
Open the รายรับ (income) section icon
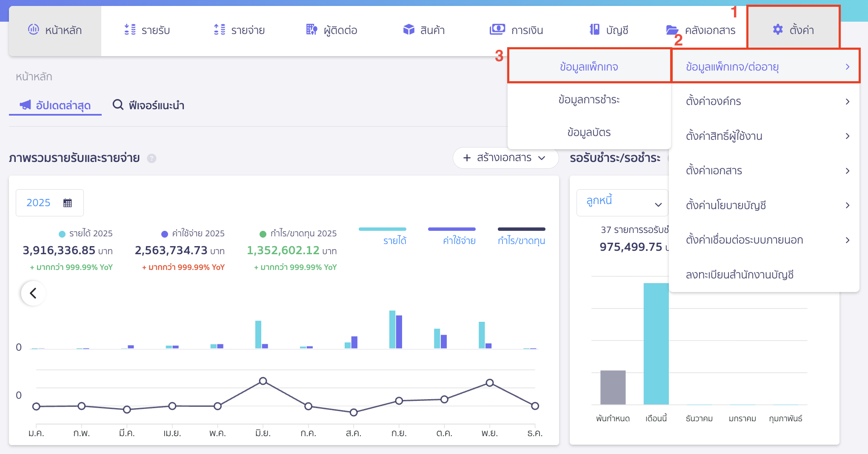[130, 30]
